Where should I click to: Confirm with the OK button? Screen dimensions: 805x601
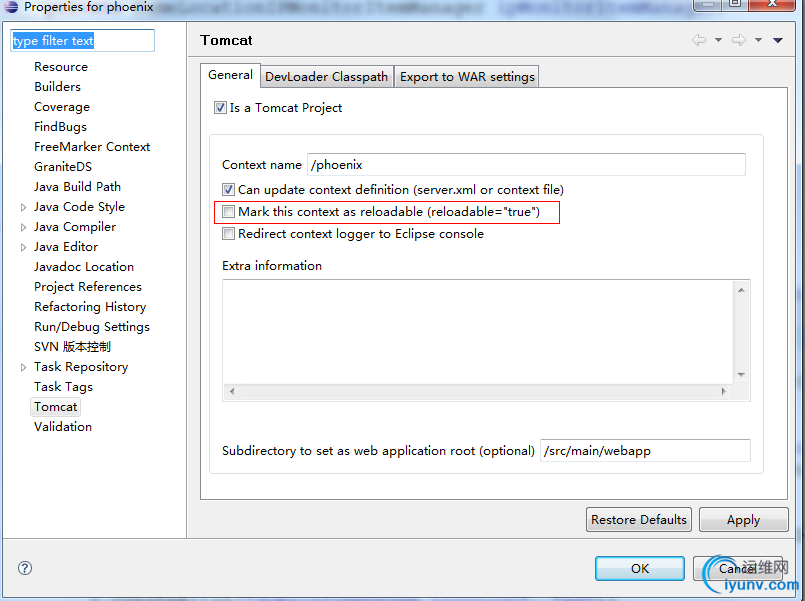[640, 568]
